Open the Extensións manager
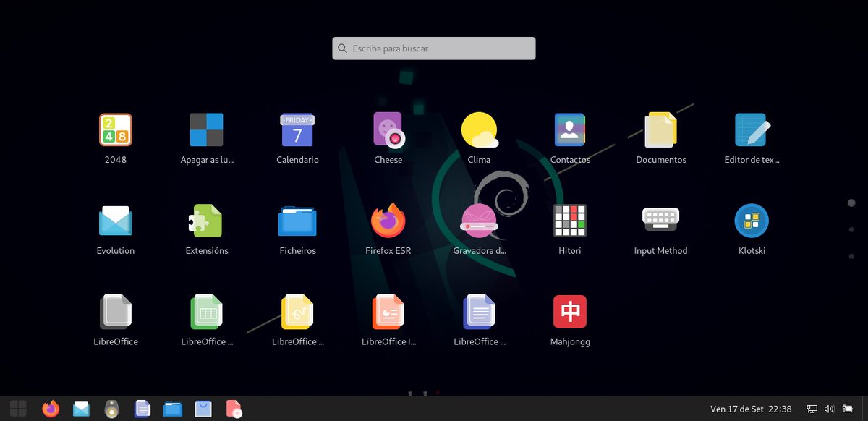The width and height of the screenshot is (868, 421). [x=206, y=221]
